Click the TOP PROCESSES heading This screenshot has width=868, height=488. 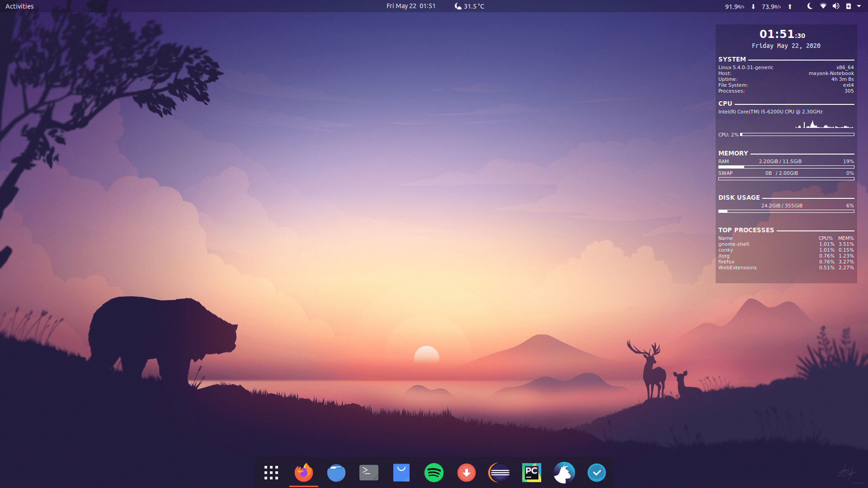pos(746,230)
